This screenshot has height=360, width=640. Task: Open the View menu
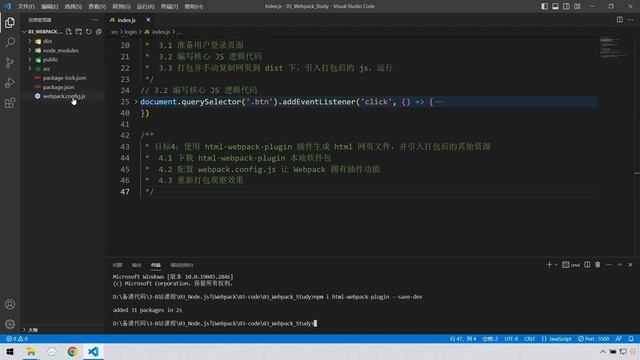(97, 6)
